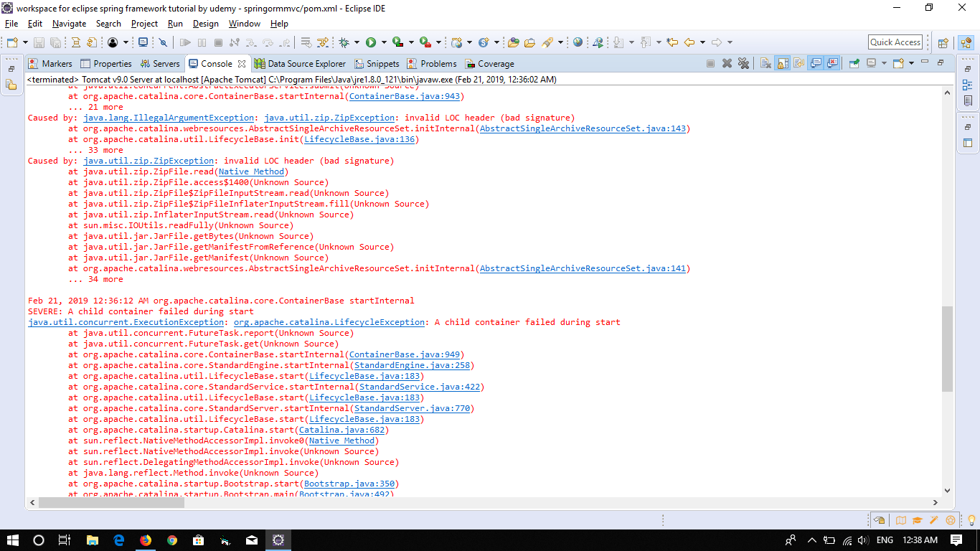Image resolution: width=980 pixels, height=551 pixels.
Task: Click the Clear Console icon
Action: 765,63
